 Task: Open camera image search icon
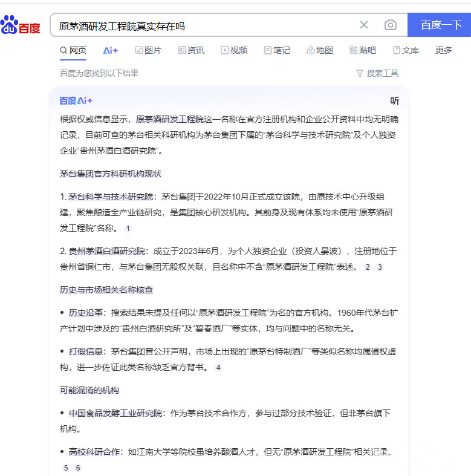pos(391,25)
